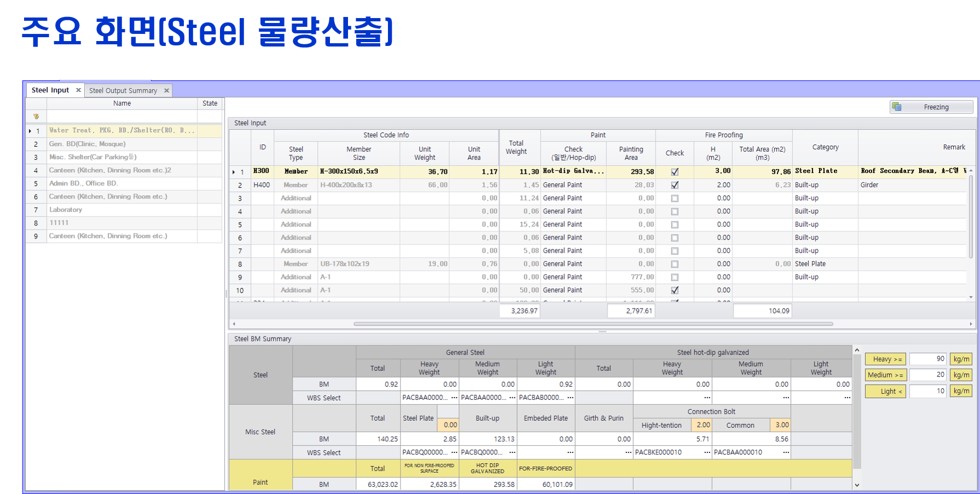Open WBS ellipsis for Hight-tention connection bolt
Screen dimensions: 980x494
(x=707, y=452)
